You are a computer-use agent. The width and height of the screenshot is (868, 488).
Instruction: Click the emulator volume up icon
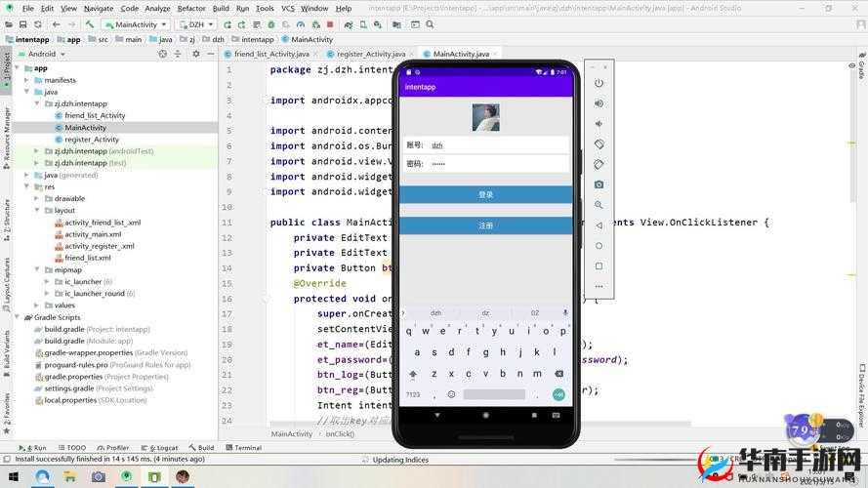click(x=599, y=103)
